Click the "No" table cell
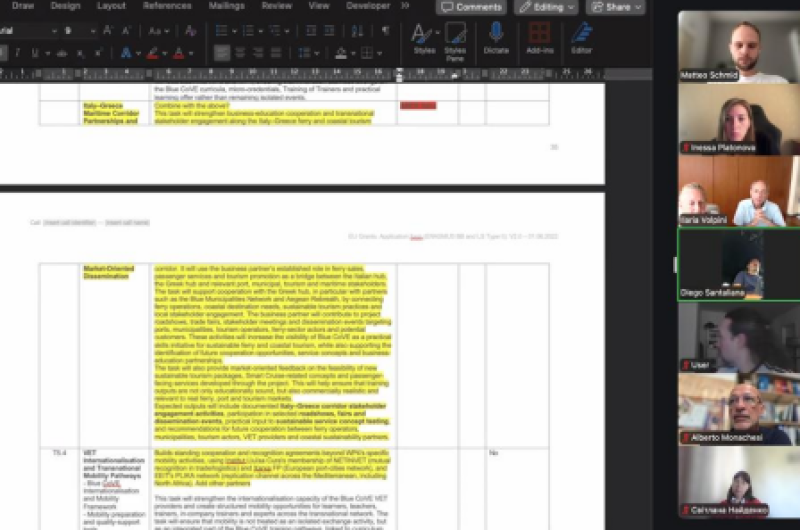This screenshot has width=800, height=530. pos(493,453)
